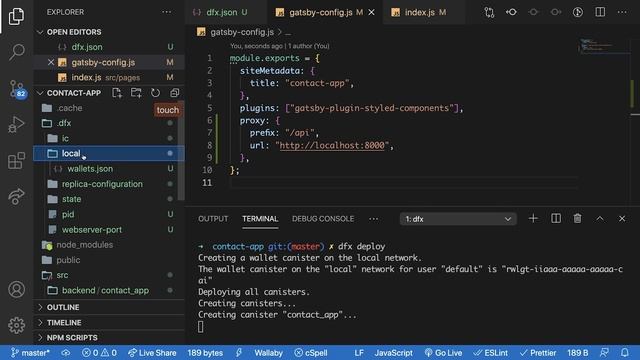Close the gatsby-config.js tab
This screenshot has width=640, height=360.
tap(371, 13)
